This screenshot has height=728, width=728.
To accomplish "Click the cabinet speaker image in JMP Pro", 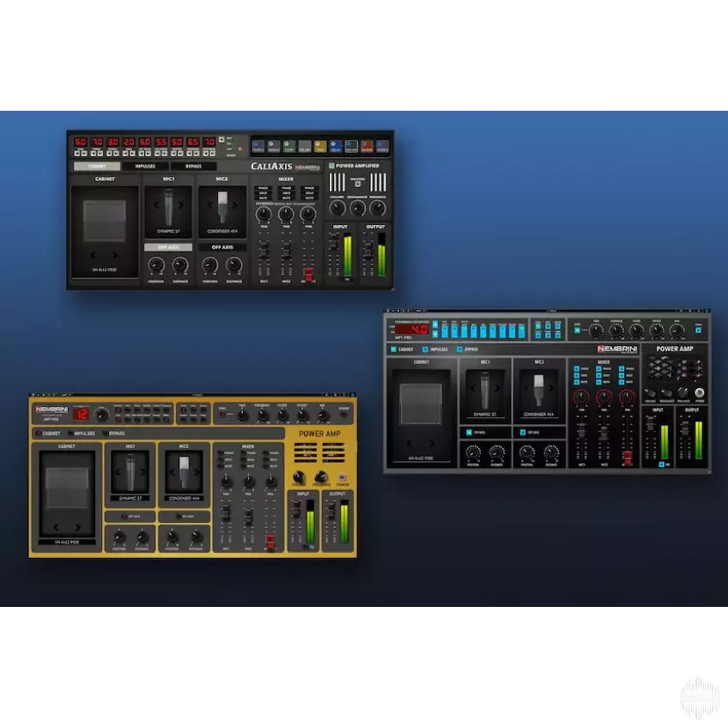I will [67, 487].
